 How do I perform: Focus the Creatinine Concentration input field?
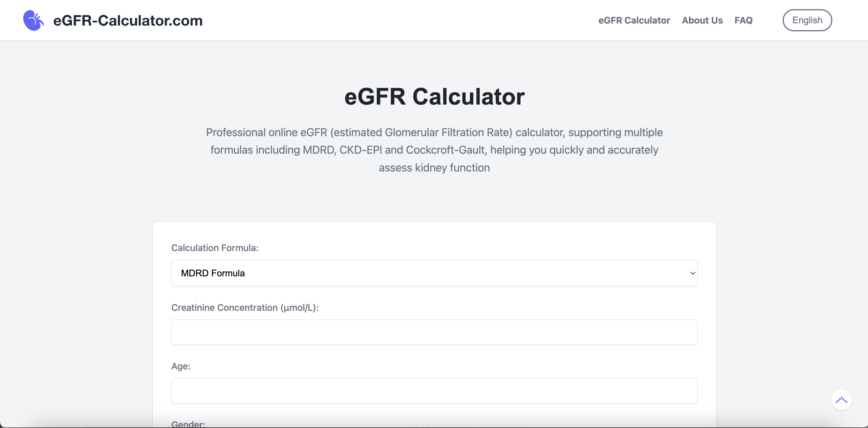434,332
